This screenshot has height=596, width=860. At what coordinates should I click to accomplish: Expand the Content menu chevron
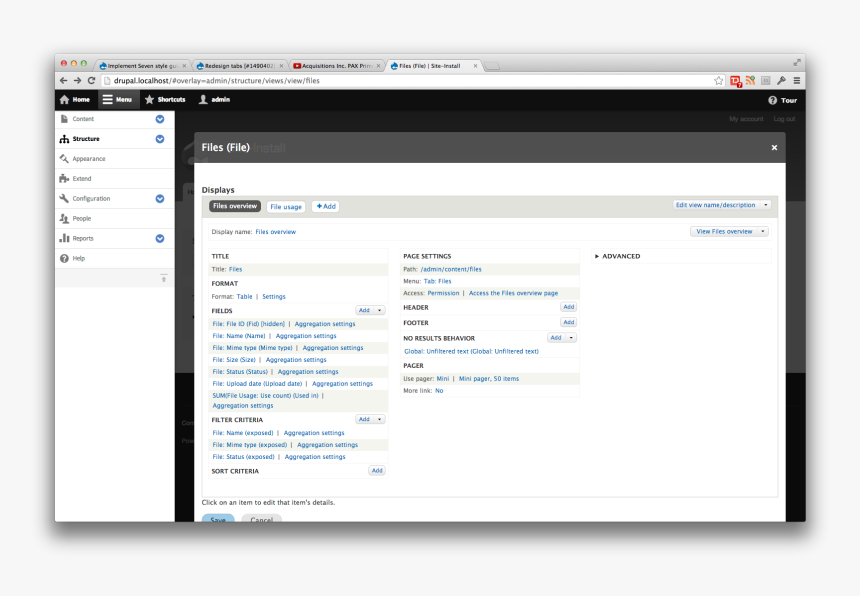(x=160, y=119)
